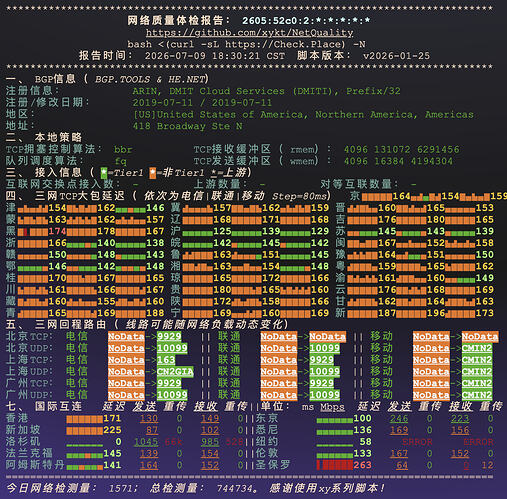Image resolution: width=507 pixels, height=499 pixels.
Task: Click the fq queue scheduling value
Action: pyautogui.click(x=120, y=161)
